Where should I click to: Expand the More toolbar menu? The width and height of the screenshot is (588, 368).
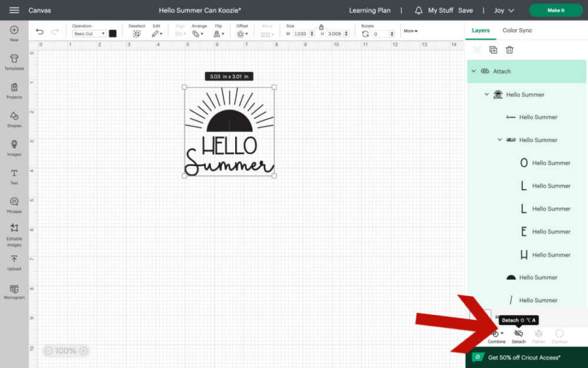(410, 31)
